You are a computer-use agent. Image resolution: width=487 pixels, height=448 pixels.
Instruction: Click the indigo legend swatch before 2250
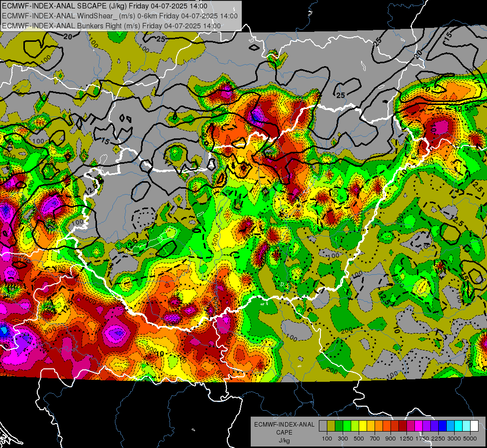(x=434, y=426)
